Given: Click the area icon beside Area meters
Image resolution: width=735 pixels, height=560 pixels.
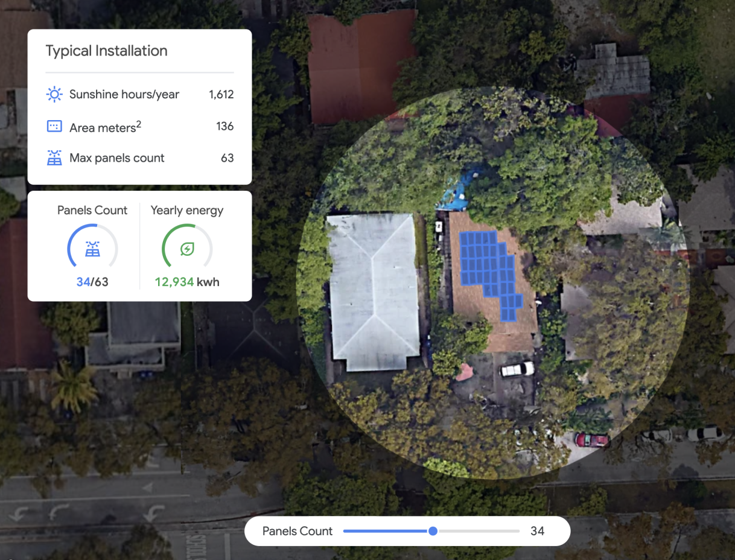Looking at the screenshot, I should click(54, 126).
